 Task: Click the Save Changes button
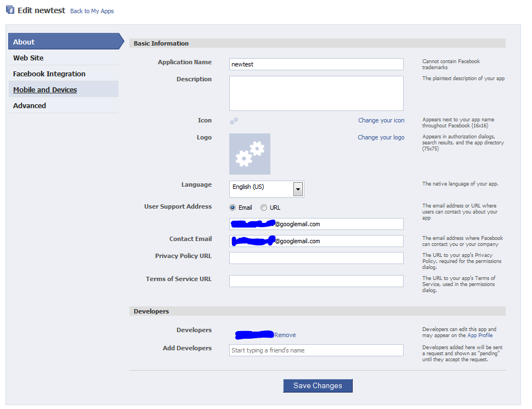(318, 385)
